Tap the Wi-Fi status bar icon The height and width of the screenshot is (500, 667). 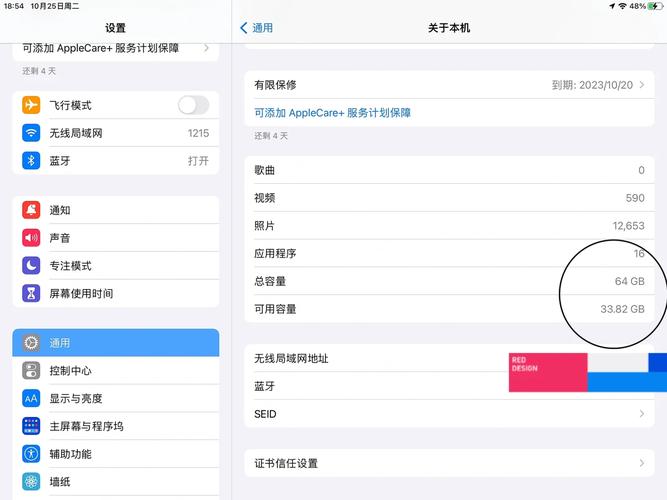click(x=622, y=6)
